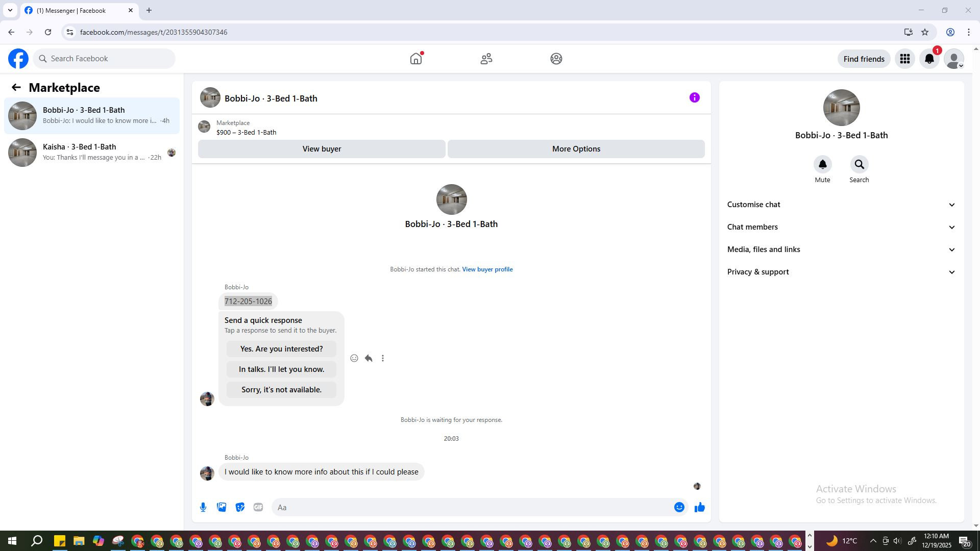Click the View buyer button
Viewport: 980px width, 551px height.
click(322, 149)
